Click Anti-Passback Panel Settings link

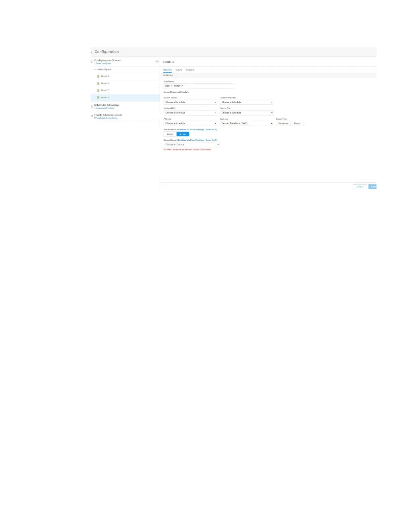(x=197, y=130)
